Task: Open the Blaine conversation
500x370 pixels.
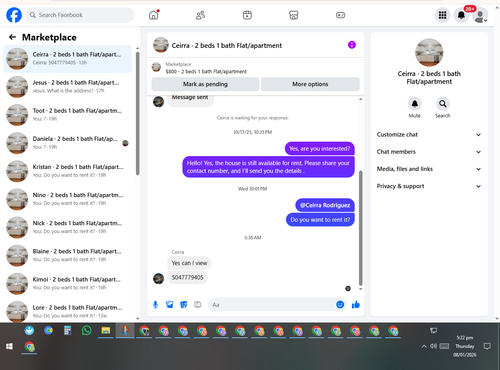Action: [x=68, y=255]
